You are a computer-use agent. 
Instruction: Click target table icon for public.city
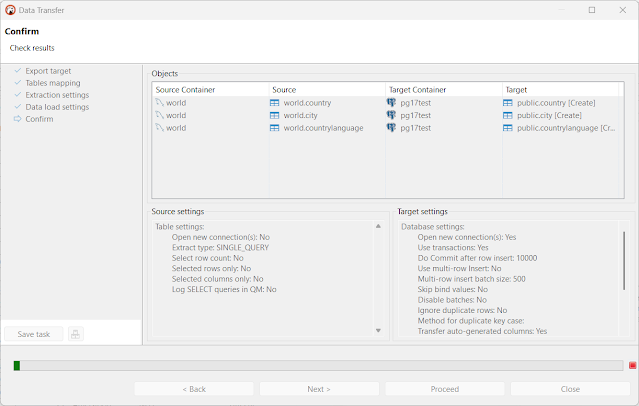[508, 115]
